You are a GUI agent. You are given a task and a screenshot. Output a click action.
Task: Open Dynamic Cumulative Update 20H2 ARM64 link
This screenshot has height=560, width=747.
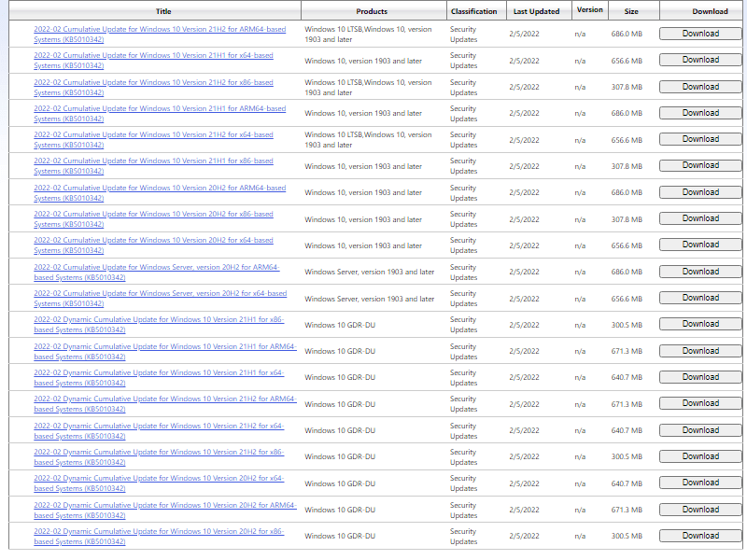click(x=165, y=510)
